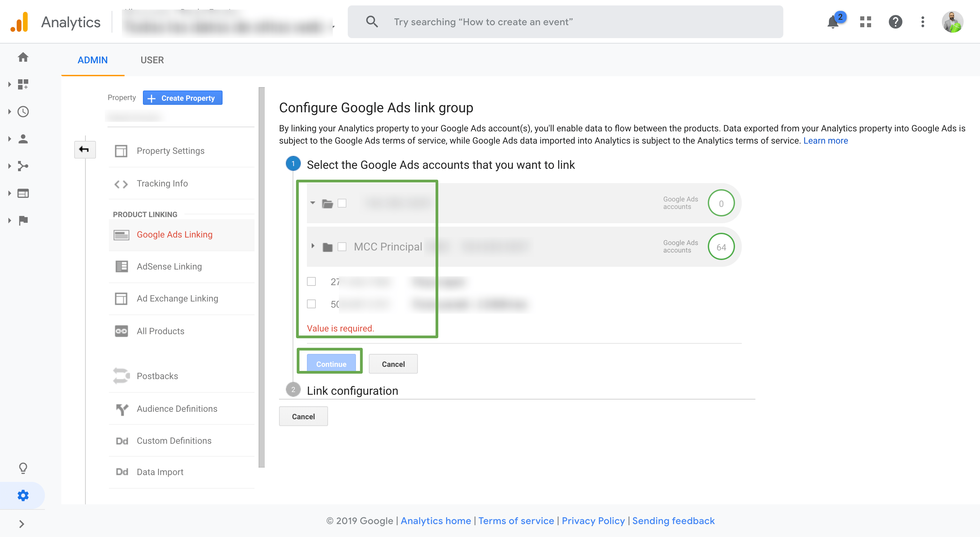Open Customization dashboard icon in sidebar
The width and height of the screenshot is (980, 537).
point(23,84)
